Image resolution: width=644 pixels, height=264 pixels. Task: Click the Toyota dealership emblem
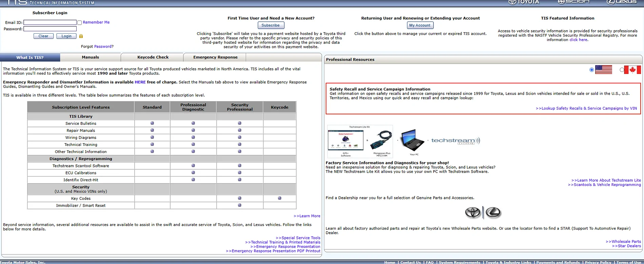point(472,212)
